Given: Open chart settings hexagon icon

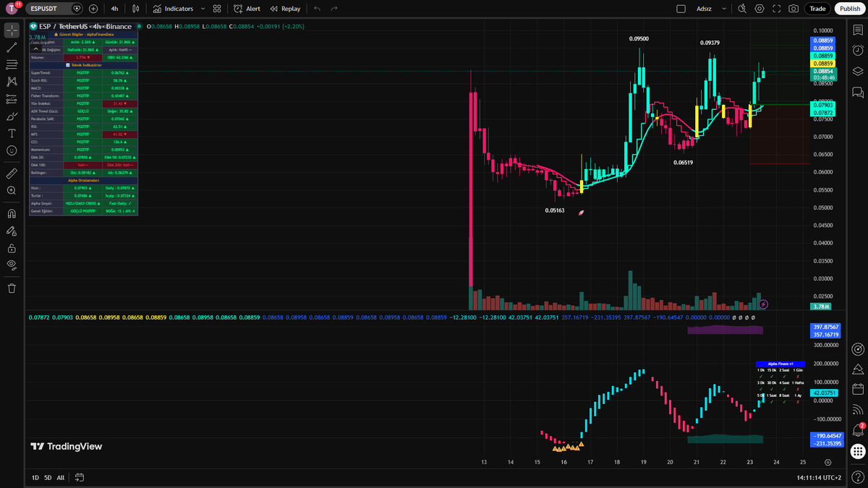Looking at the screenshot, I should 759,9.
